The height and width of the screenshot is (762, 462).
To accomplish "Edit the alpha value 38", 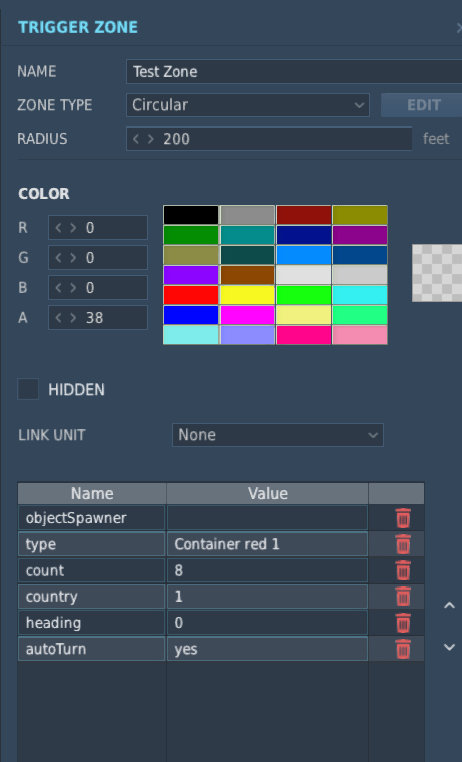I will tap(98, 318).
